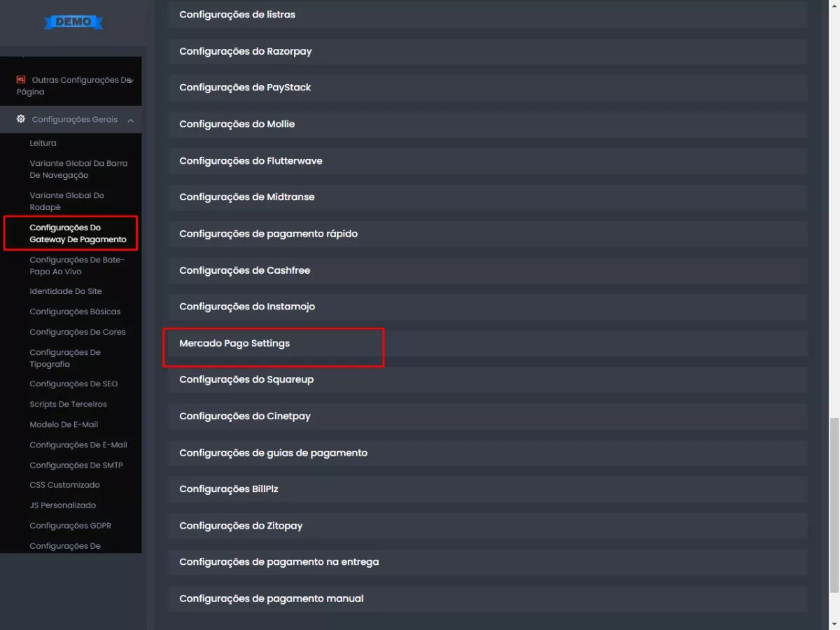Image resolution: width=840 pixels, height=630 pixels.
Task: Open the Leitura sidebar item
Action: [43, 143]
